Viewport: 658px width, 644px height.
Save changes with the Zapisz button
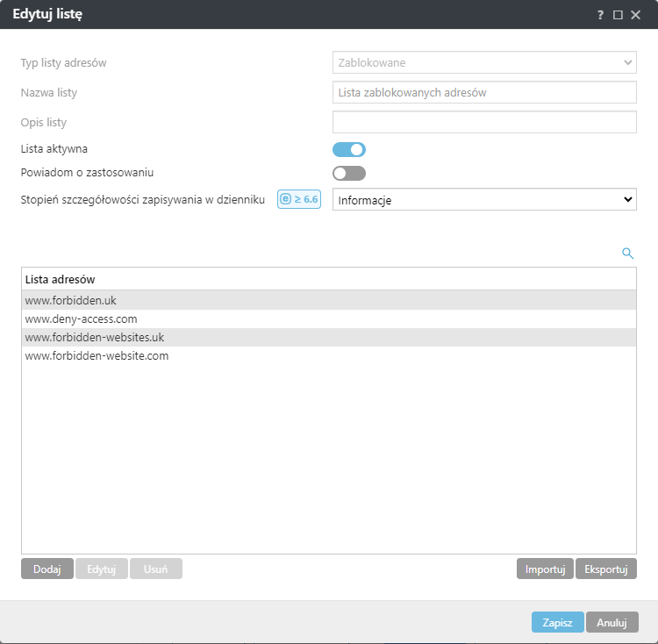[557, 622]
